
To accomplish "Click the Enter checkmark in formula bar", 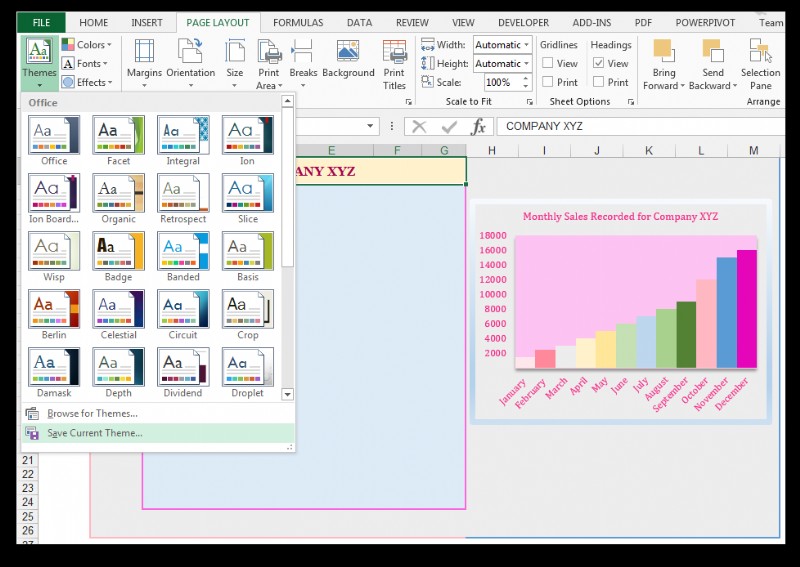I will click(449, 127).
